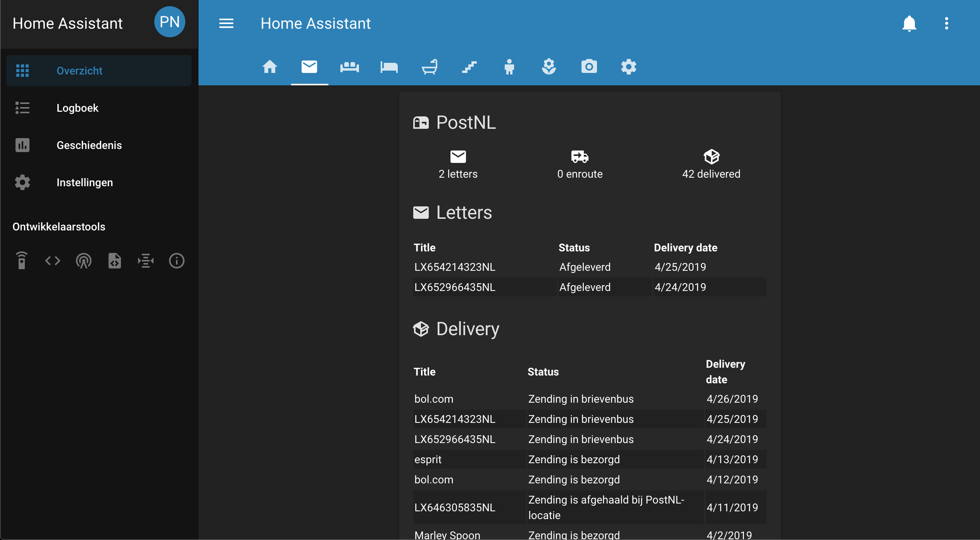Open the stairs view tab

469,67
